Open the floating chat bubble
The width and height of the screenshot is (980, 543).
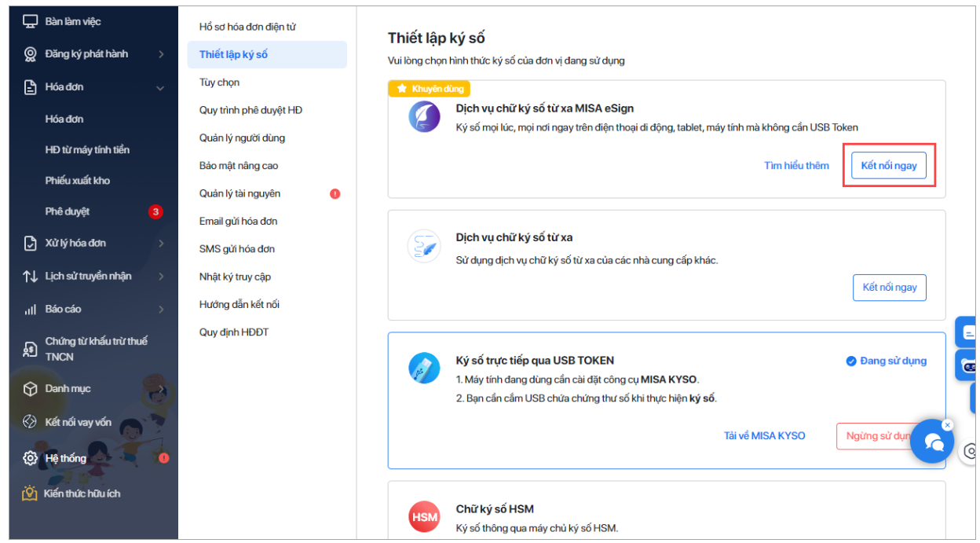point(932,442)
